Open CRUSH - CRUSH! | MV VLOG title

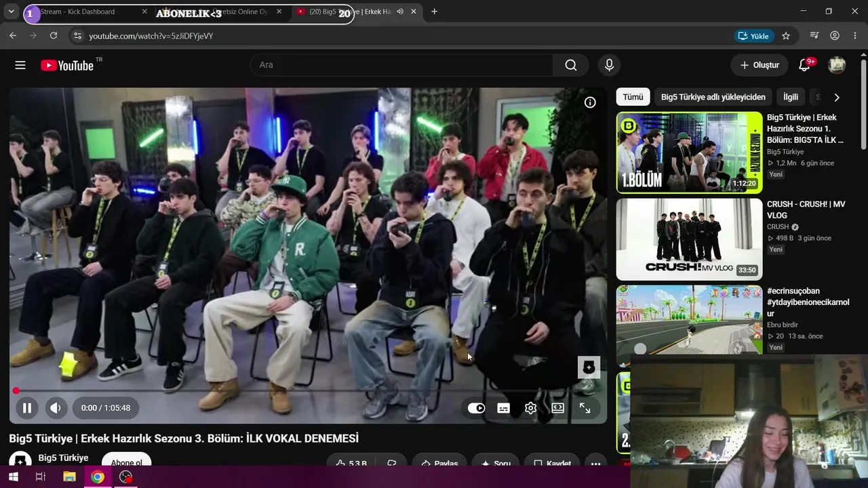pos(806,209)
